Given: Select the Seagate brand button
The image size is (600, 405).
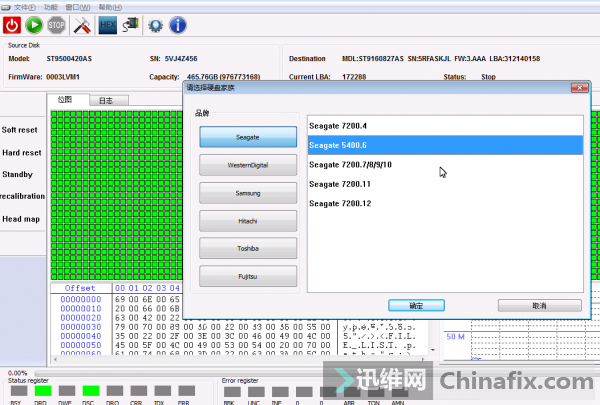Looking at the screenshot, I should (x=248, y=137).
